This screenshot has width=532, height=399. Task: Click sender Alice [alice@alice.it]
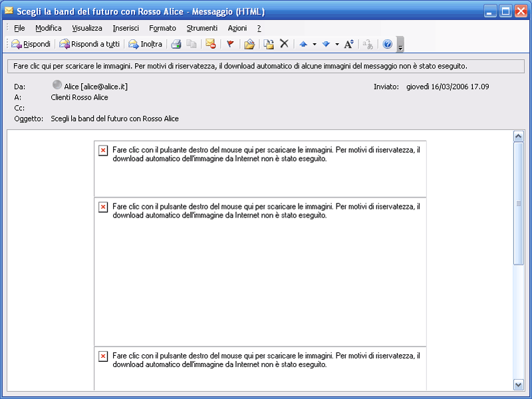click(96, 86)
